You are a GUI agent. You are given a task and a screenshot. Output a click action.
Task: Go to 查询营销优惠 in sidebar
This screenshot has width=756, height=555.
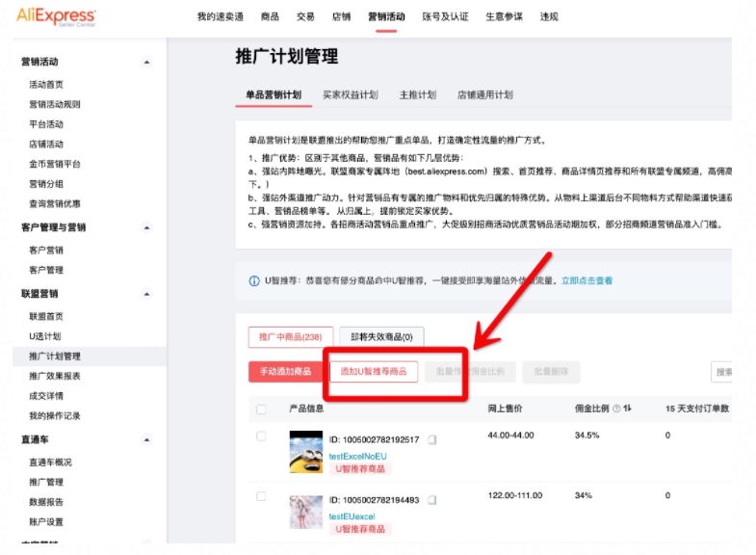pos(55,204)
